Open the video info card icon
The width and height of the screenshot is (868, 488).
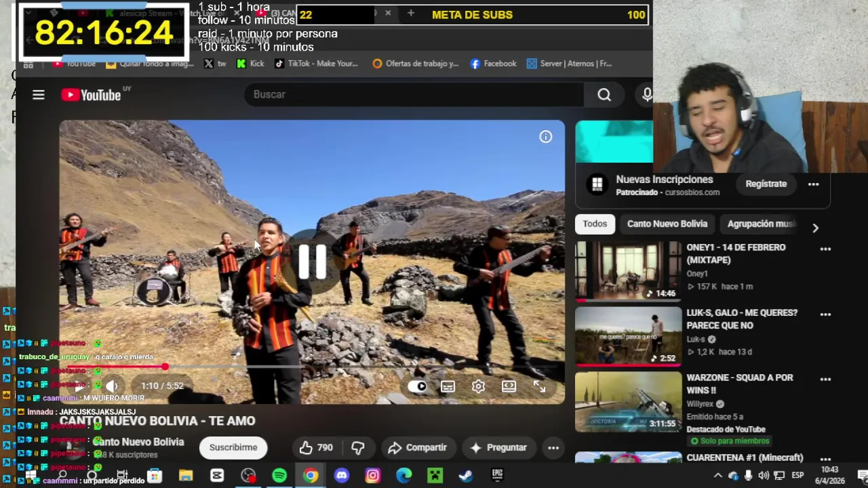tap(546, 137)
